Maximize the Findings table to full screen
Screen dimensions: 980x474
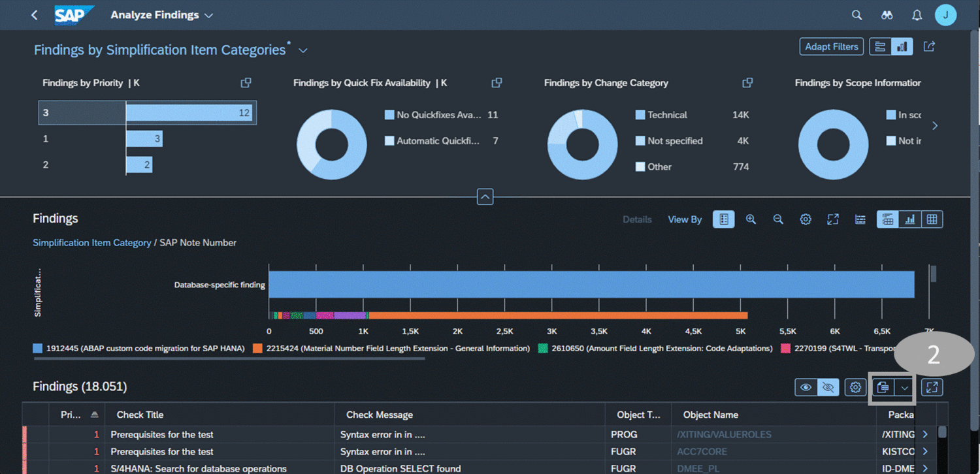932,387
